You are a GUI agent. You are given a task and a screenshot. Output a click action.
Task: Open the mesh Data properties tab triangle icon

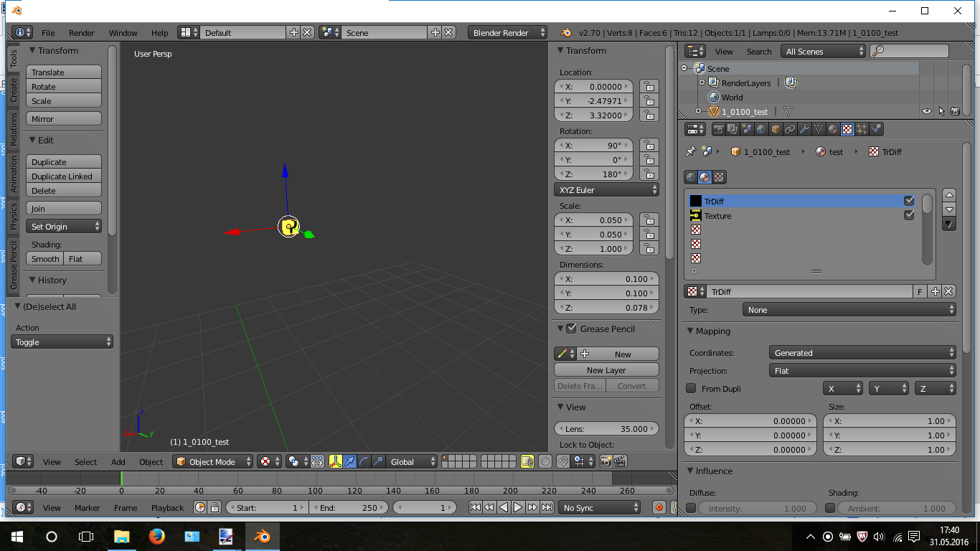819,130
